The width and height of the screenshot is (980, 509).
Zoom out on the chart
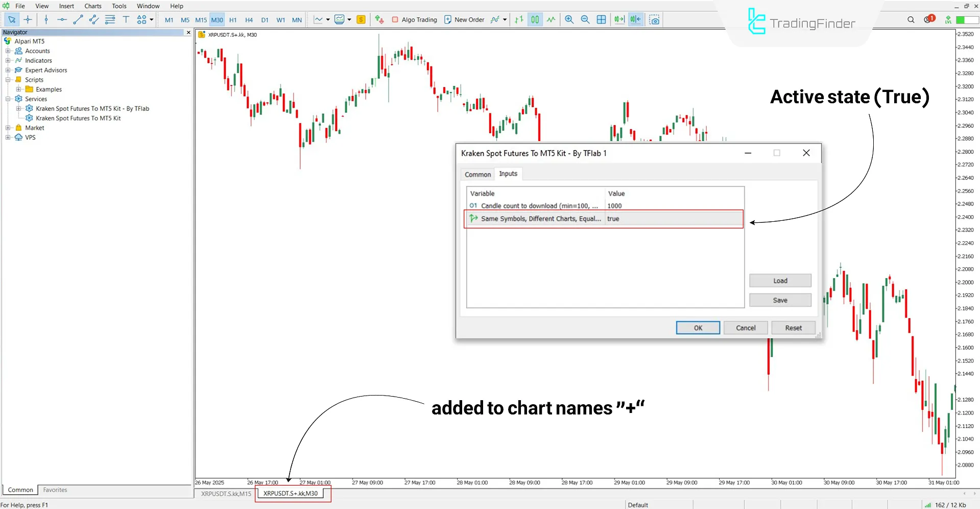point(585,19)
